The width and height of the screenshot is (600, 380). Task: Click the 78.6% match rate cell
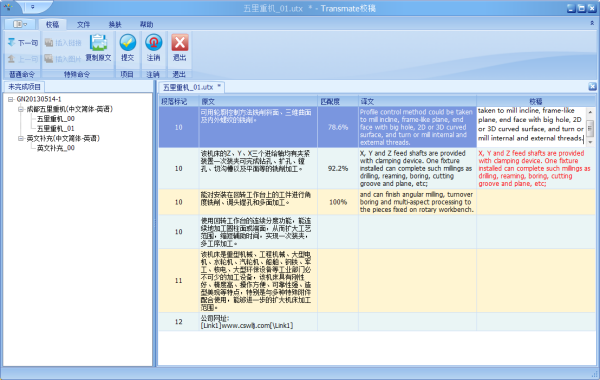(338, 127)
